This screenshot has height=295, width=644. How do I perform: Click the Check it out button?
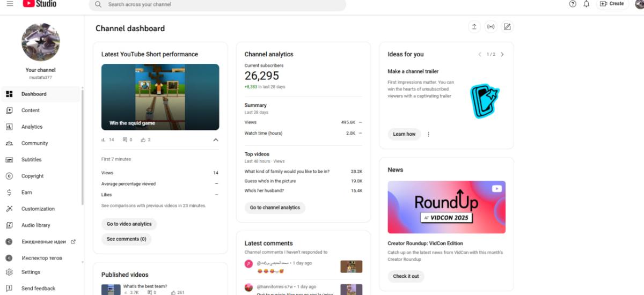click(x=406, y=276)
